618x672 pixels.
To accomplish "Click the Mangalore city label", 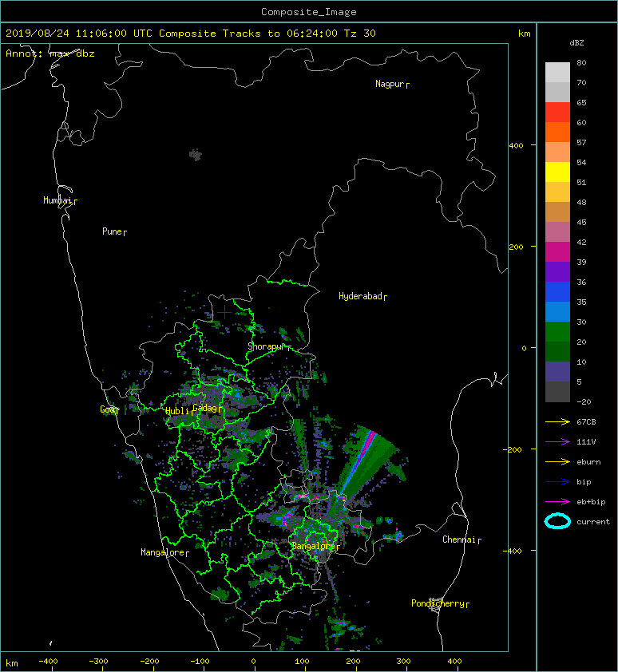I will [163, 552].
